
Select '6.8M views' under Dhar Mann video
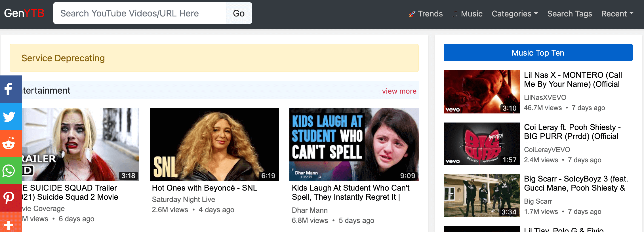coord(310,220)
